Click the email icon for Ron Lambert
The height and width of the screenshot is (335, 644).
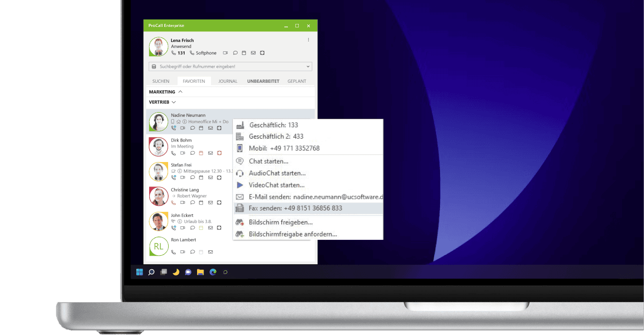(211, 252)
